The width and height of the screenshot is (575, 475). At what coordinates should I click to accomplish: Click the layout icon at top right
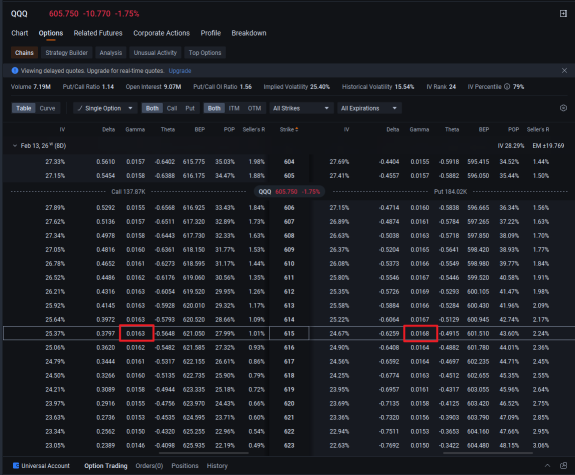[563, 14]
